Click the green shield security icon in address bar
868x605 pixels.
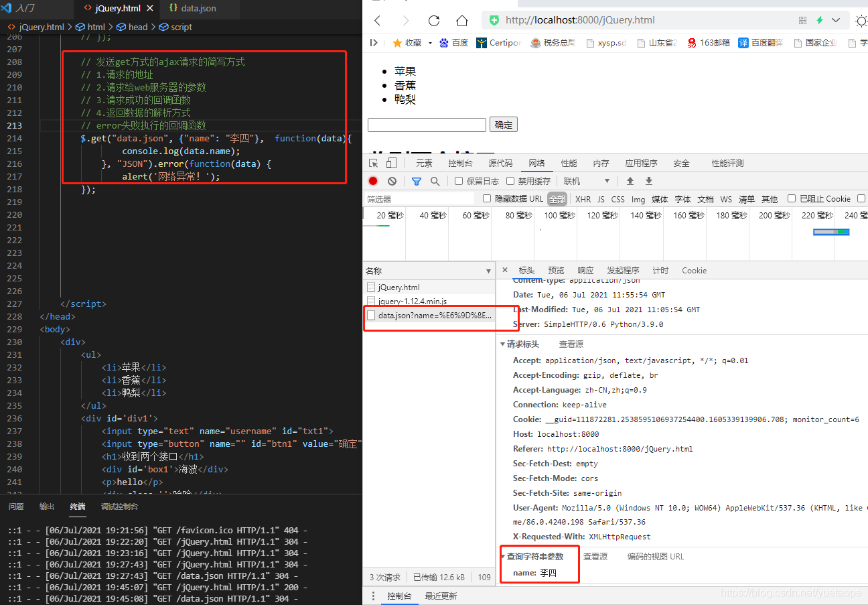coord(494,20)
